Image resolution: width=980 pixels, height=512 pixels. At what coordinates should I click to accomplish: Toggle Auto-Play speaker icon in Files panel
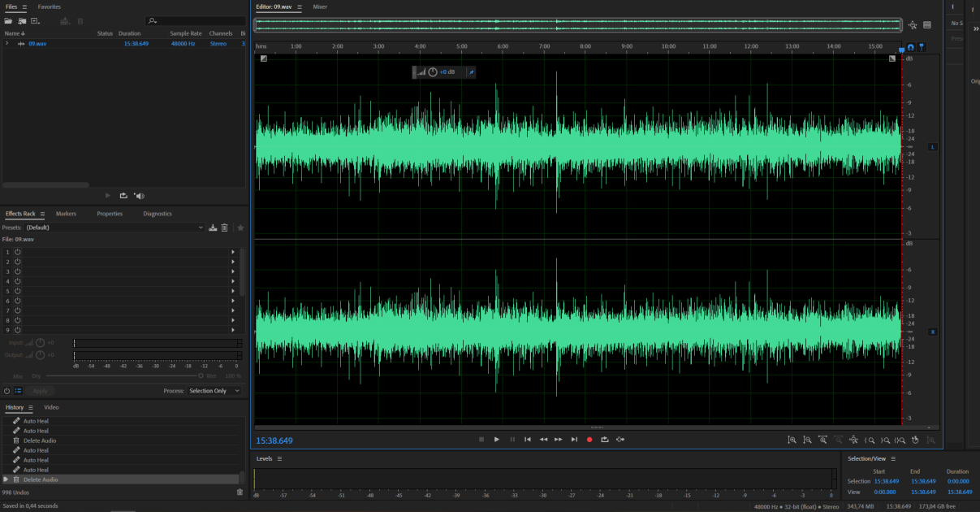139,196
